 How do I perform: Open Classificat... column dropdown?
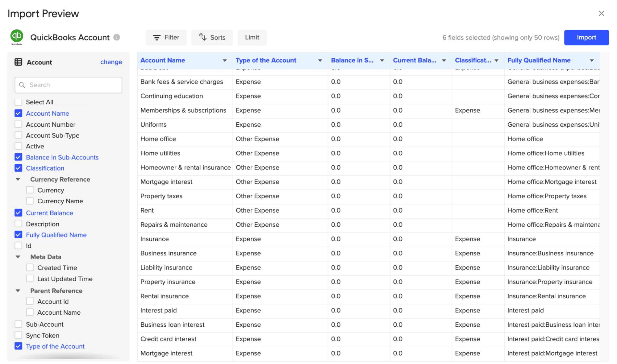pos(496,60)
